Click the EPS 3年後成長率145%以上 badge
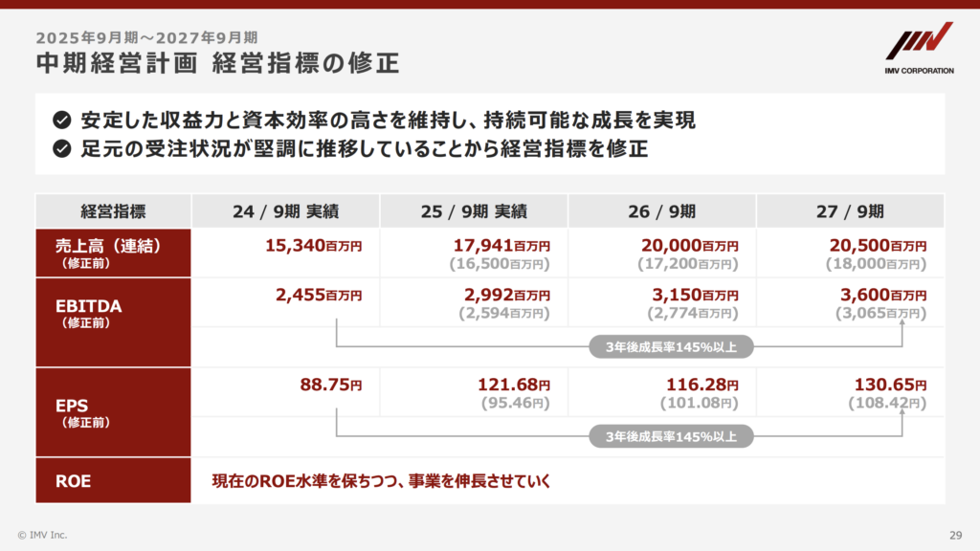The width and height of the screenshot is (980, 551). click(x=671, y=436)
